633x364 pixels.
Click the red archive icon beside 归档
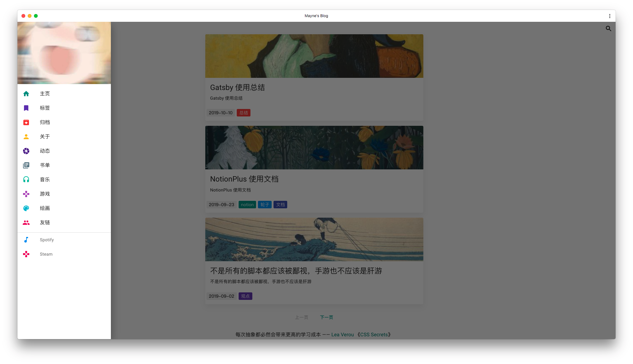pos(26,122)
